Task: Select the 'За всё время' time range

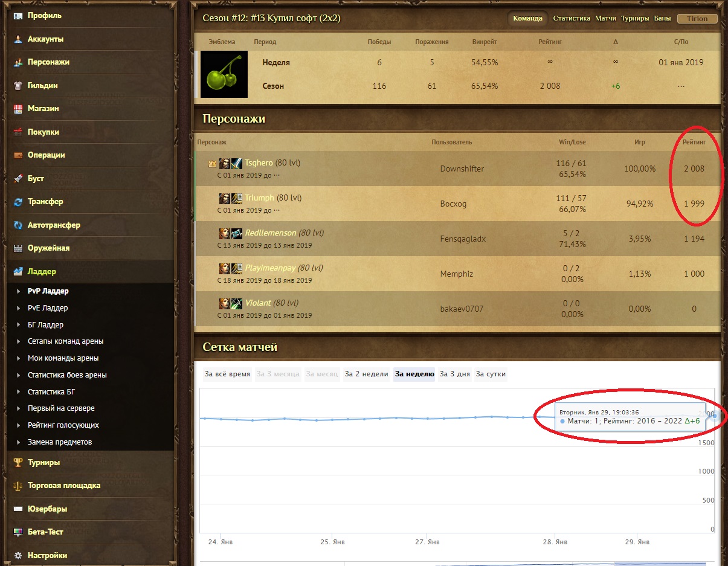Action: [227, 374]
